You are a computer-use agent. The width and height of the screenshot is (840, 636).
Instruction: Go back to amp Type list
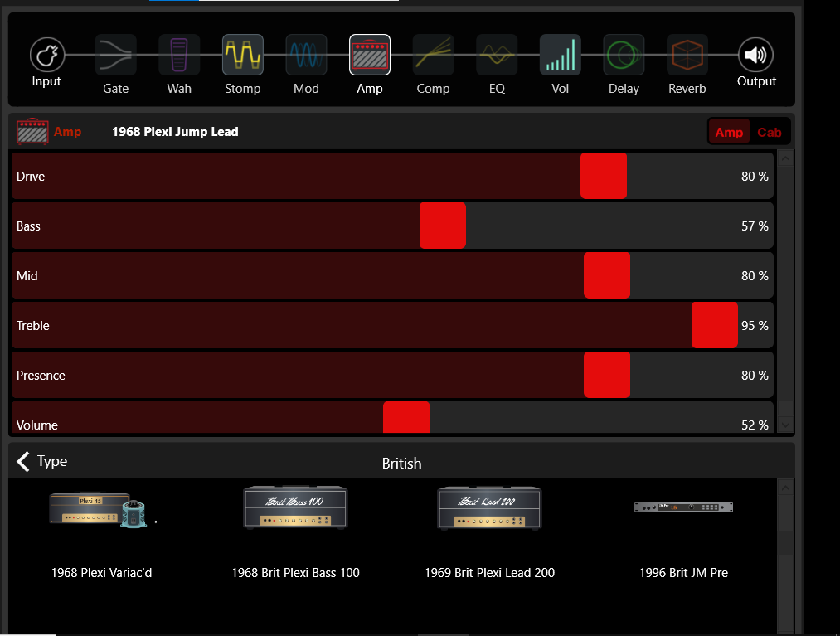[x=41, y=461]
